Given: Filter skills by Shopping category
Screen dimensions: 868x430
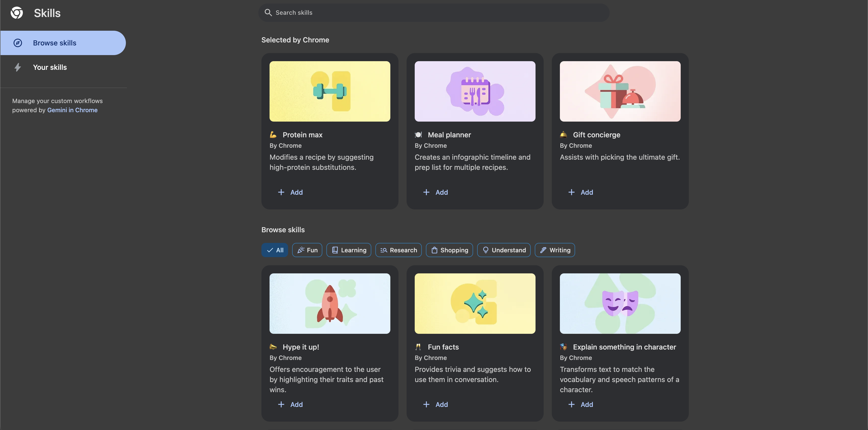Looking at the screenshot, I should click(x=449, y=250).
